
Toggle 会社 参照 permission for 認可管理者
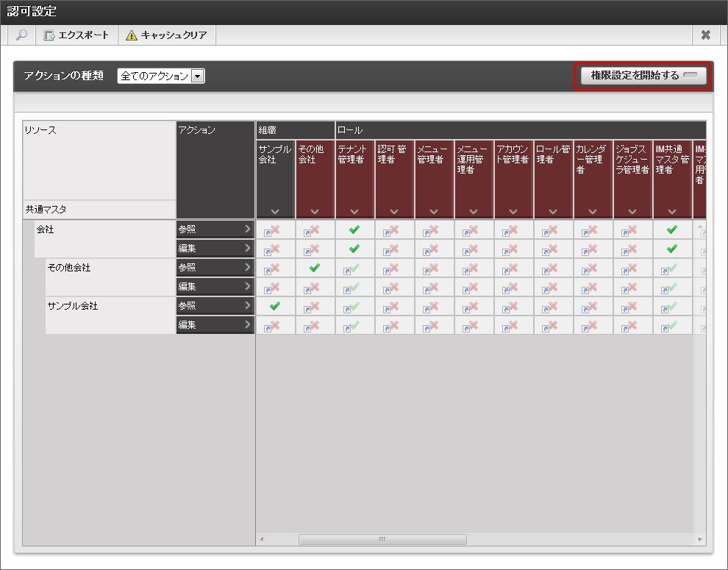(394, 229)
